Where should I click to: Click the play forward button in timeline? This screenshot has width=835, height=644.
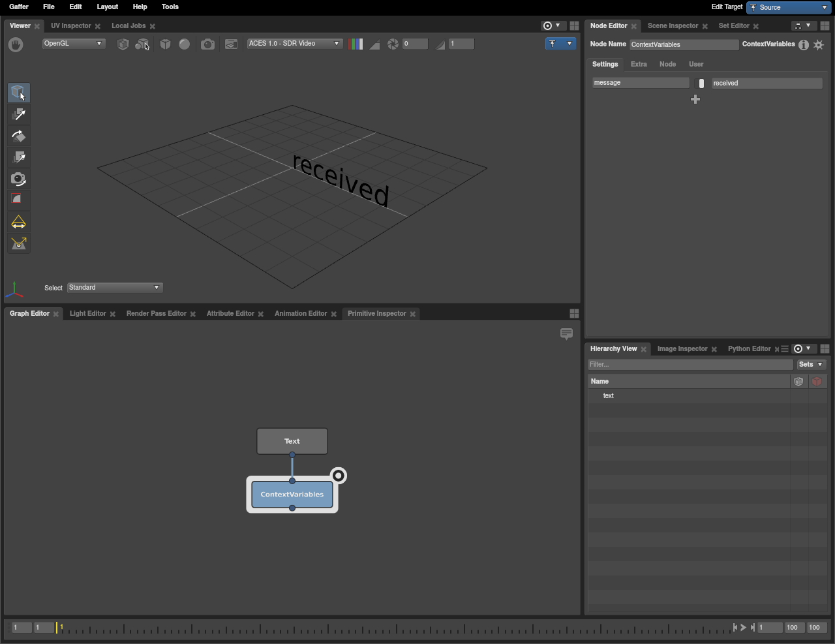click(743, 627)
